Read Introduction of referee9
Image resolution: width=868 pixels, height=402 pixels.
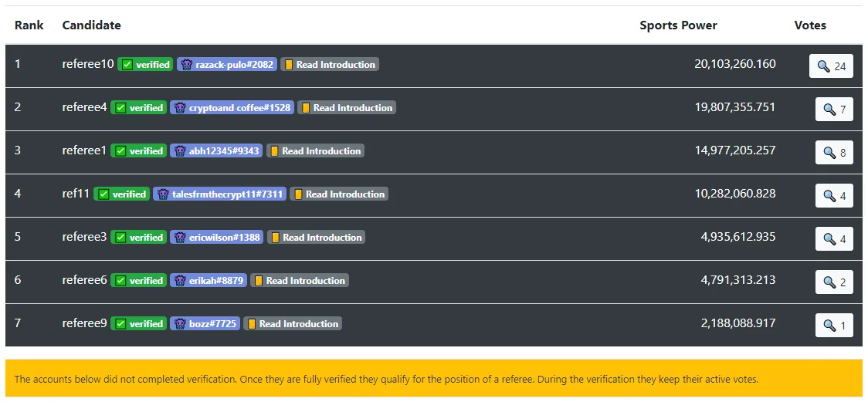[x=293, y=323]
